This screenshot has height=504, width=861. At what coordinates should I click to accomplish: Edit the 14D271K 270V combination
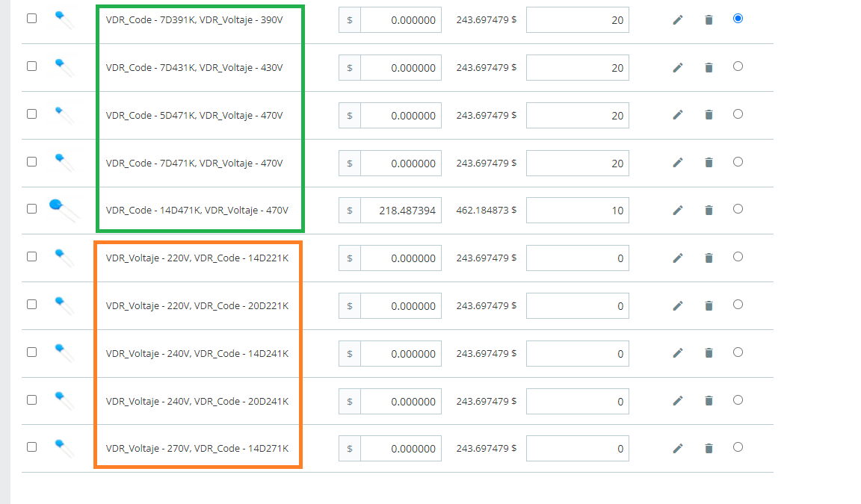click(x=678, y=449)
